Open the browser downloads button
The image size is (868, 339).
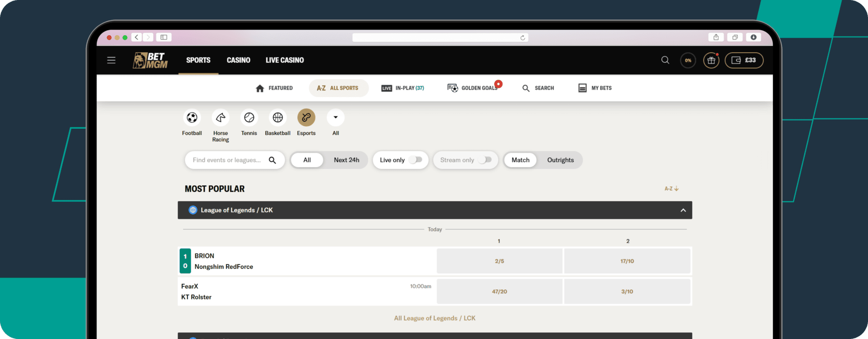point(753,37)
